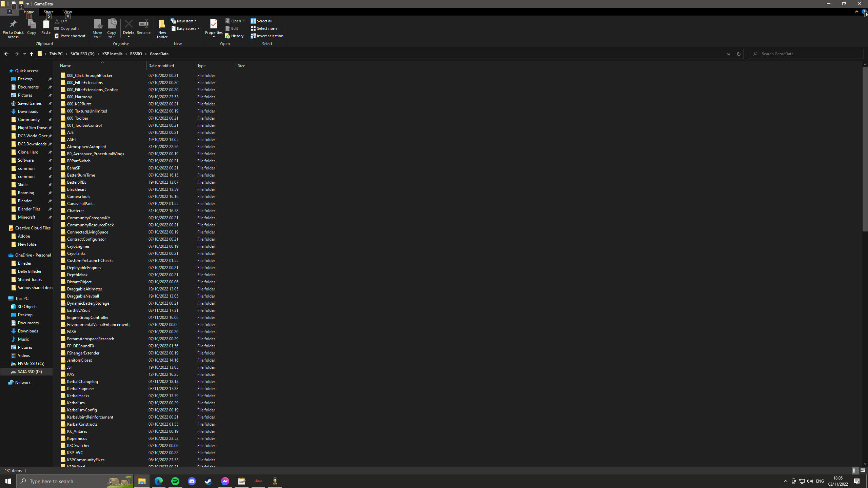
Task: Create a New folder from ribbon
Action: click(162, 24)
